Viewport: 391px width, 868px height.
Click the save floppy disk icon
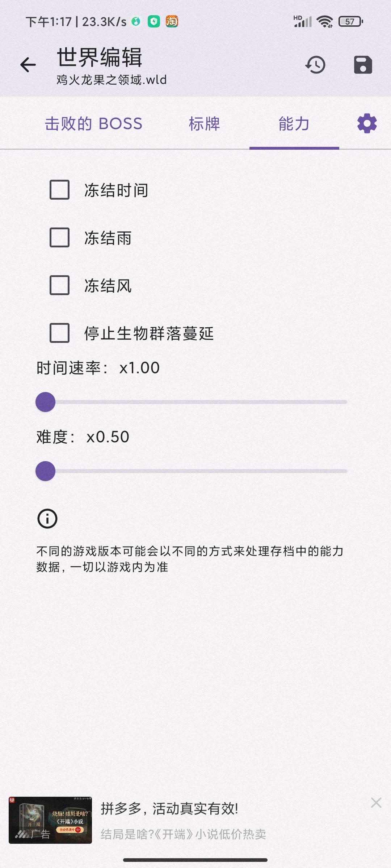click(x=363, y=65)
